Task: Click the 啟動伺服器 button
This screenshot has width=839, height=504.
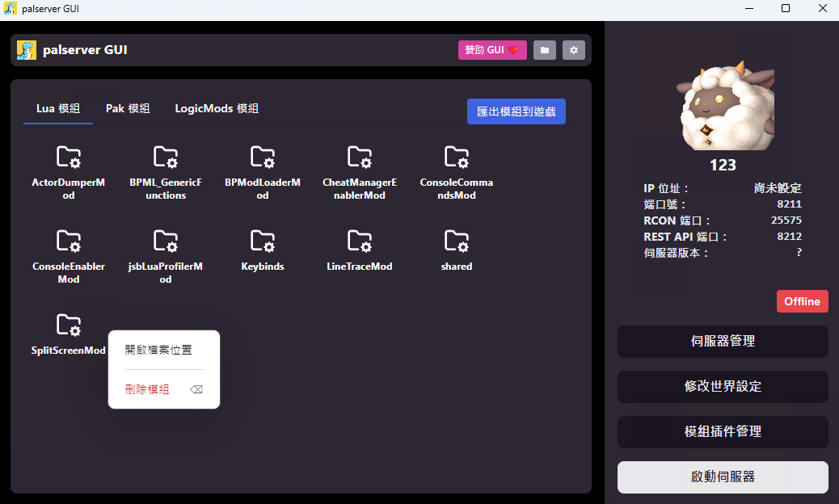Action: tap(723, 477)
